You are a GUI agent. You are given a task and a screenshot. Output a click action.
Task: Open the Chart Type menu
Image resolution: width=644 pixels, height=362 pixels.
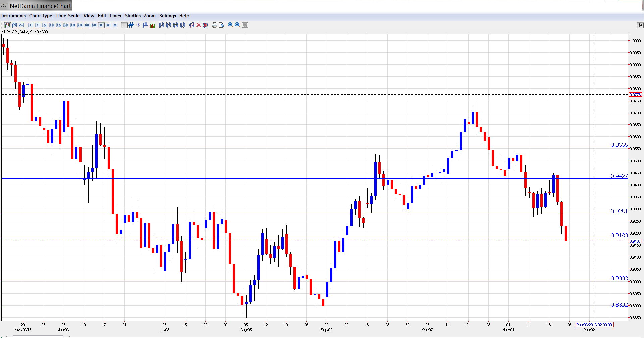pyautogui.click(x=41, y=16)
